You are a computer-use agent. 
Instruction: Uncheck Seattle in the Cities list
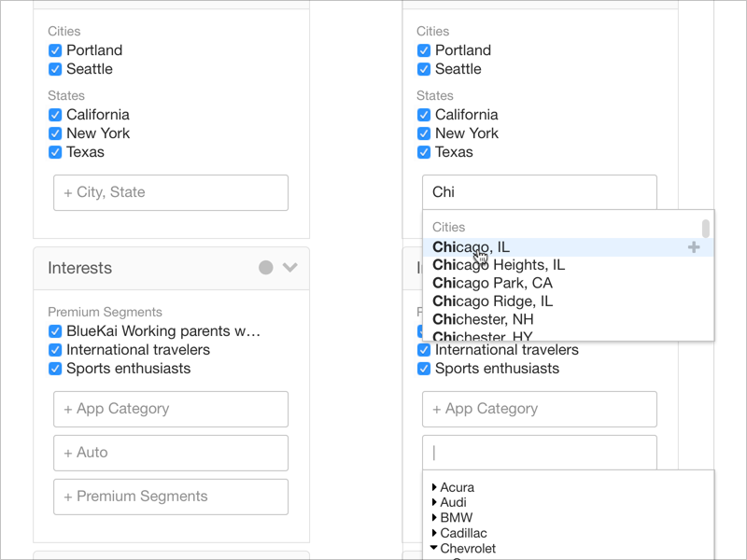pos(55,69)
